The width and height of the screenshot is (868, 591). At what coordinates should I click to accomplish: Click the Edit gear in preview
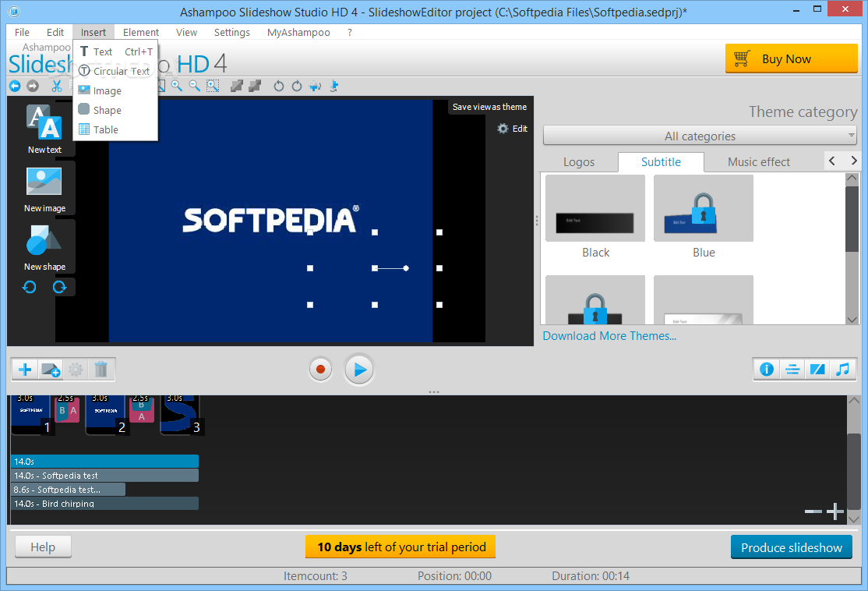click(x=512, y=129)
